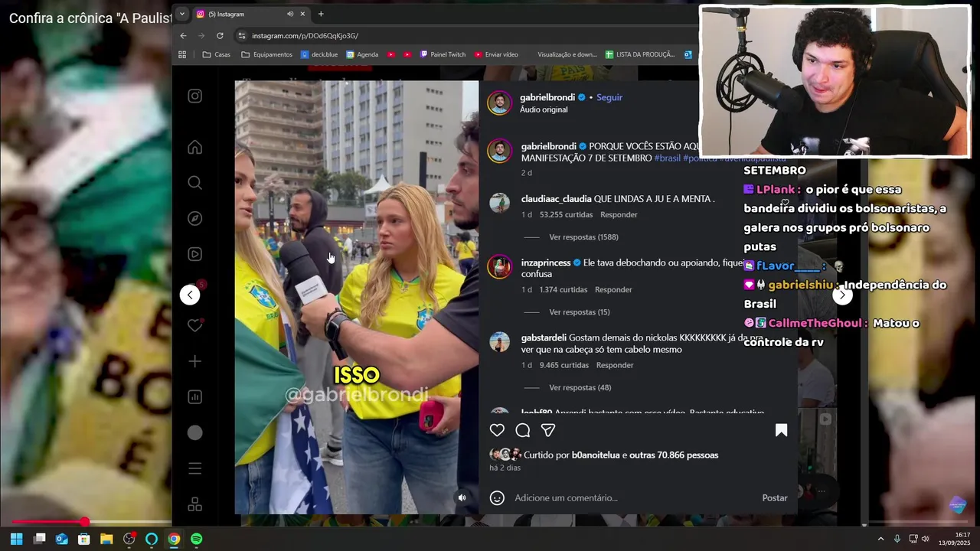Open LISTA DA PRODUÇÃ... bookmark
Viewport: 980px width, 551px height.
tap(640, 54)
